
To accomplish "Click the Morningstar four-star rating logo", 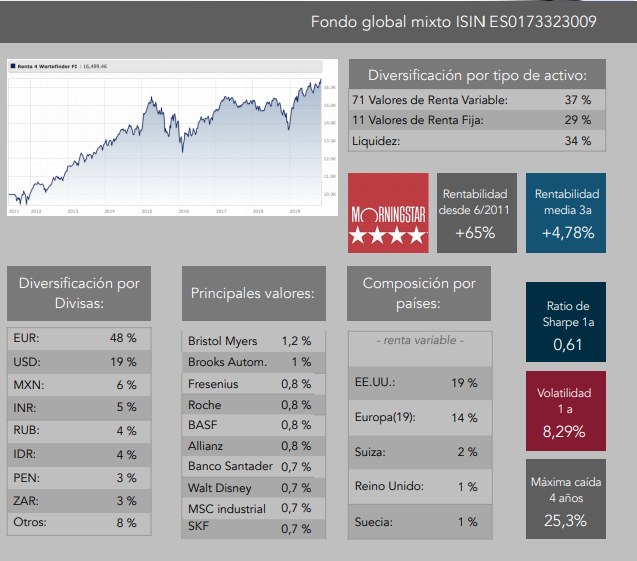I will 387,212.
